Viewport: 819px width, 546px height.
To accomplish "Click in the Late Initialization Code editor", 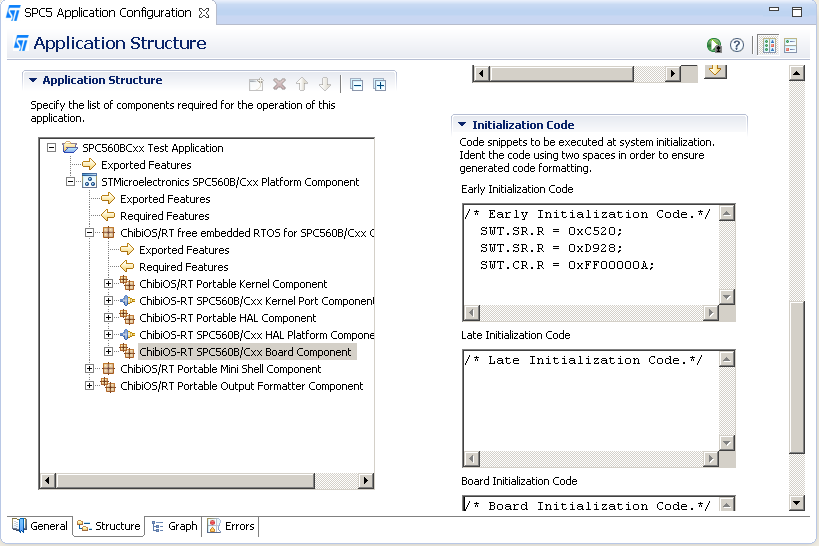I will 591,400.
